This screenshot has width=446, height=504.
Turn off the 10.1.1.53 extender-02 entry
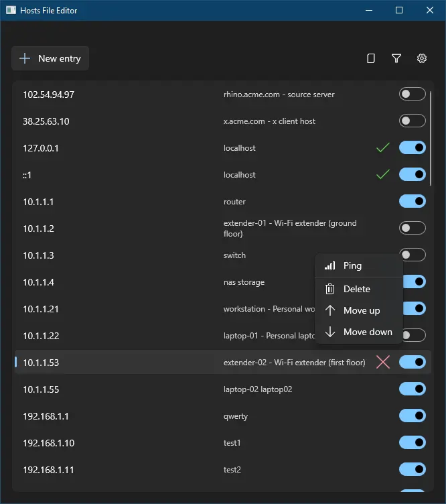point(413,362)
